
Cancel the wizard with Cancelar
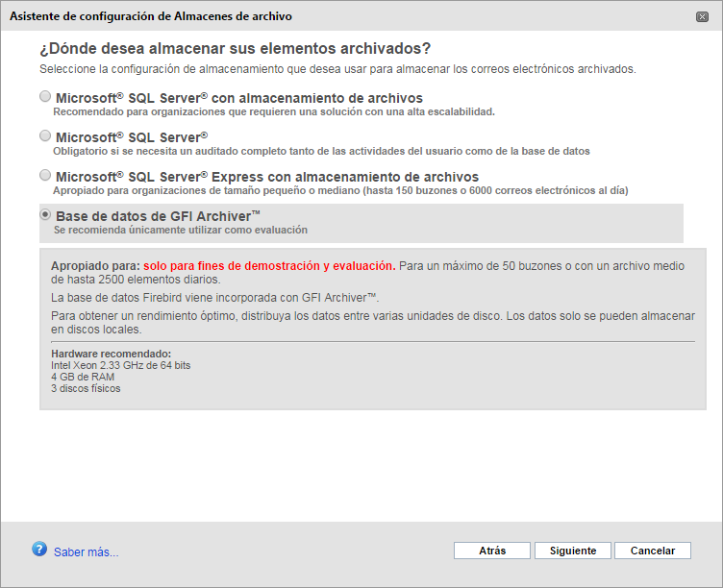653,551
